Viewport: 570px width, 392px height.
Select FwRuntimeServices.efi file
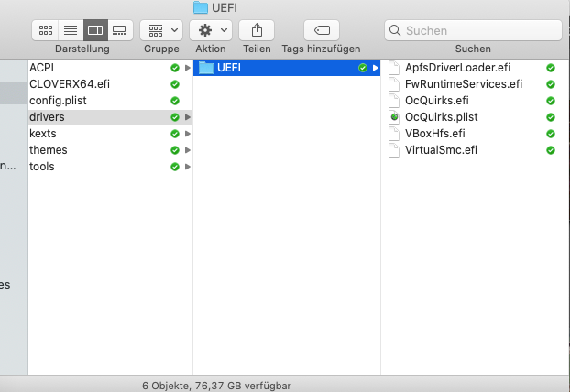[464, 84]
